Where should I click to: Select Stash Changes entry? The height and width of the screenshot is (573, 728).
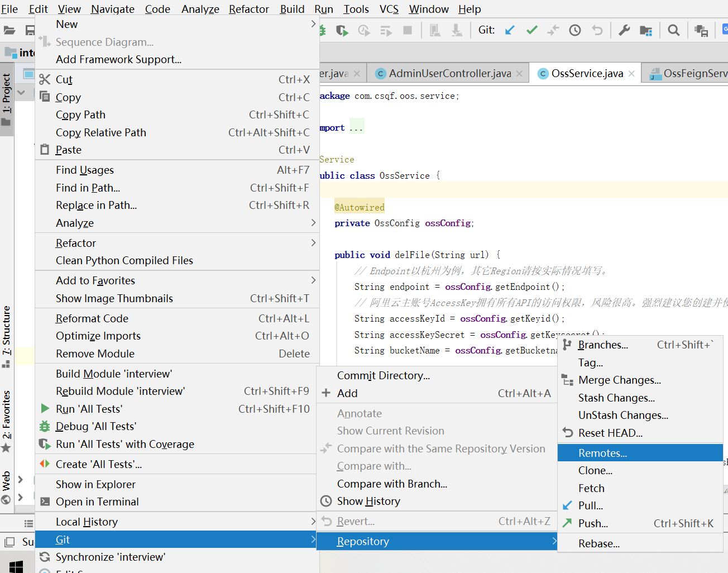pyautogui.click(x=640, y=398)
